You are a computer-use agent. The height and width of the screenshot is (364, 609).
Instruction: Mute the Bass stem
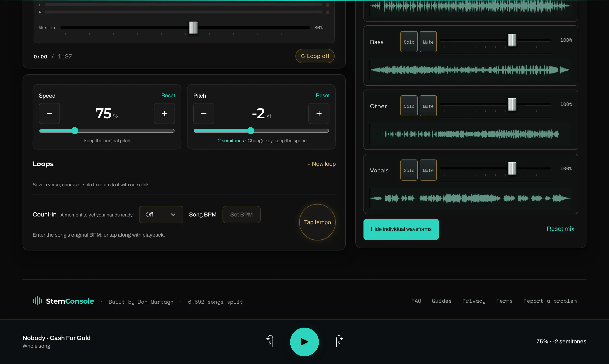(x=428, y=42)
